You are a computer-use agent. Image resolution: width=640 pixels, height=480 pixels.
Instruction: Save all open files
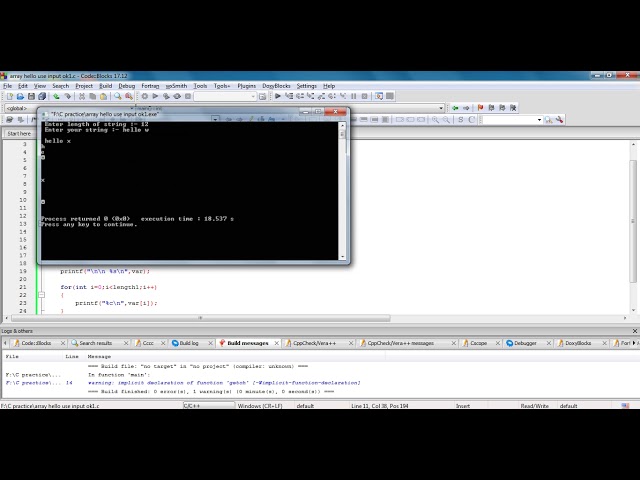(x=42, y=96)
